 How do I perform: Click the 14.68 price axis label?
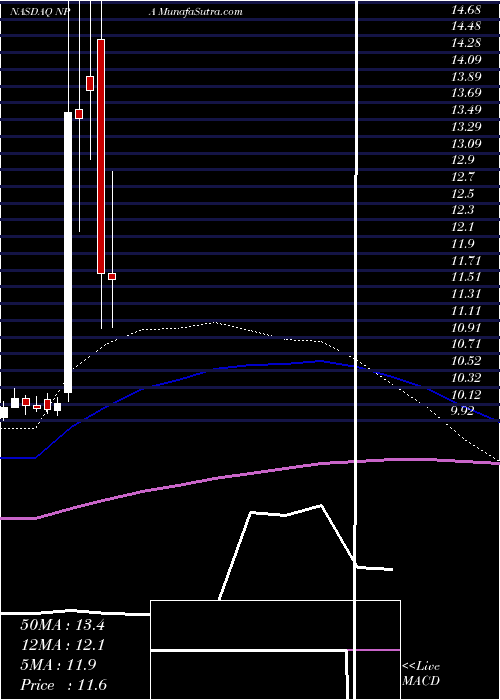pyautogui.click(x=466, y=10)
